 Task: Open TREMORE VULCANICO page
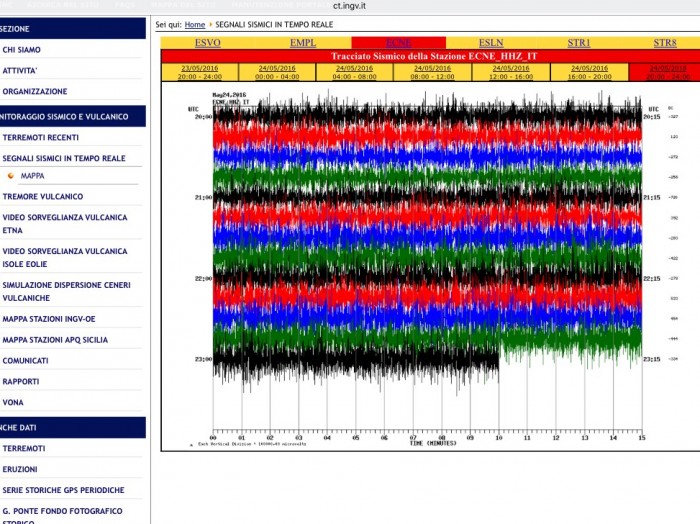point(43,196)
